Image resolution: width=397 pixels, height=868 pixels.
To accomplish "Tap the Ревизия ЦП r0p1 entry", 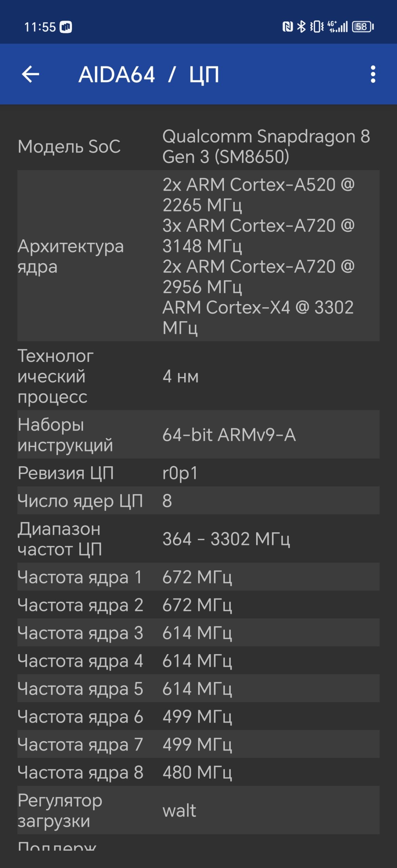I will pyautogui.click(x=198, y=473).
